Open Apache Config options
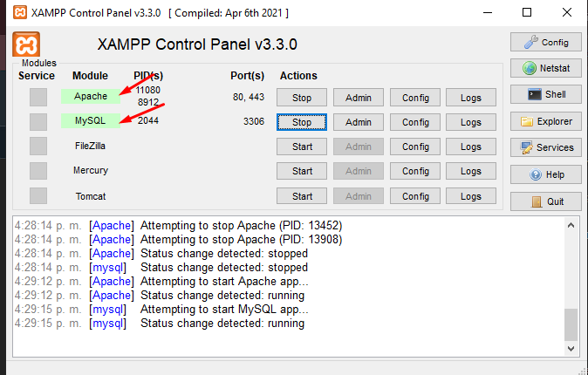Viewport: 588px width, 375px height. [415, 98]
